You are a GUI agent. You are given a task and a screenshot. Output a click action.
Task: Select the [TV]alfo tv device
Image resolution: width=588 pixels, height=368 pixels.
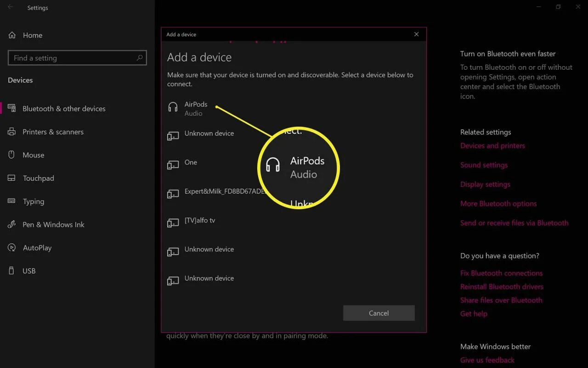pos(200,221)
